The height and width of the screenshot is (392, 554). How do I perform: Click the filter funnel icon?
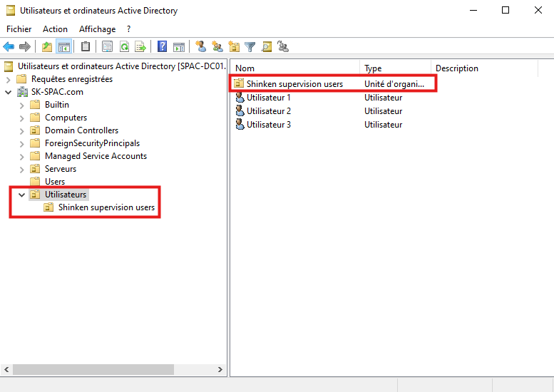click(x=250, y=47)
